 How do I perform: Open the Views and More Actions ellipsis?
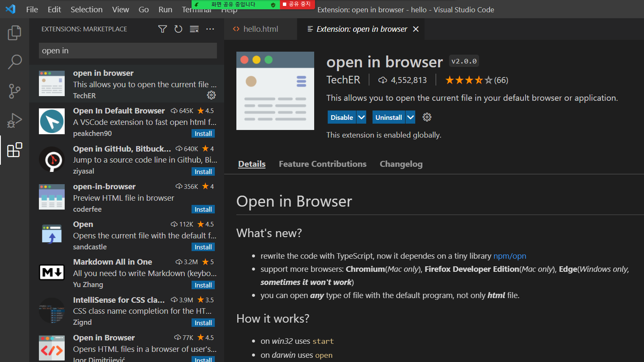210,29
